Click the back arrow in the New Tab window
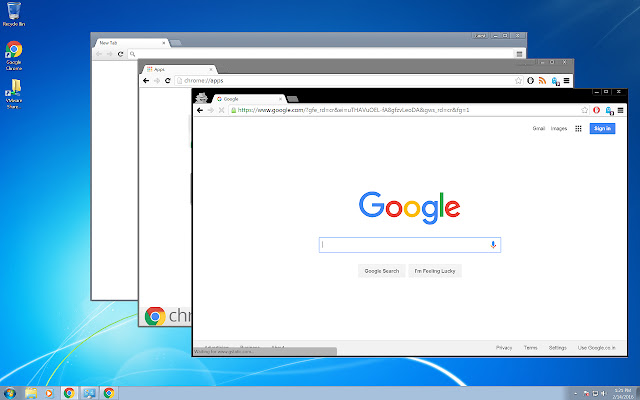This screenshot has height=400, width=640. pos(99,54)
